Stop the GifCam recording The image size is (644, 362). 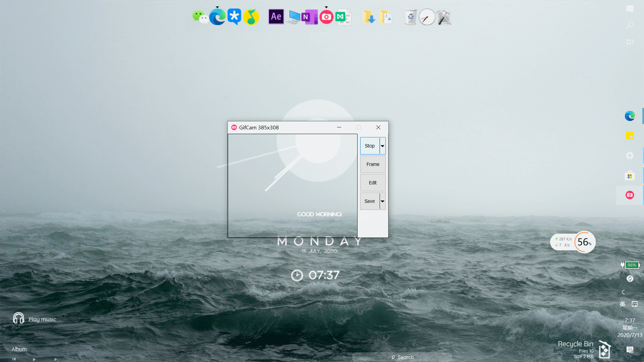pyautogui.click(x=370, y=146)
